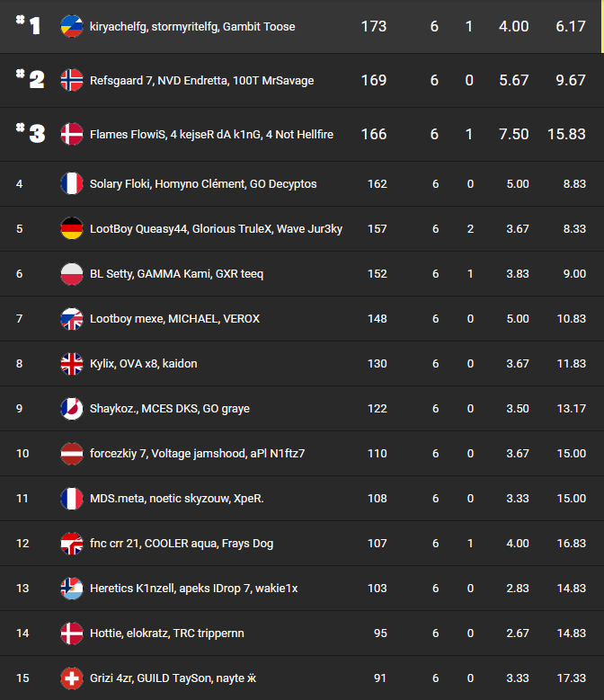
Task: Click the Norway flag next to Refsgaard 7
Action: (71, 80)
